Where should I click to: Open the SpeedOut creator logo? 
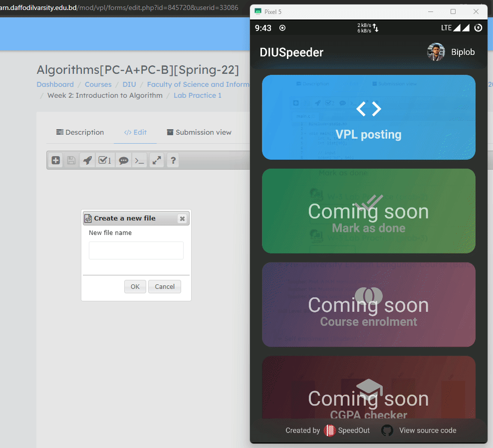click(x=329, y=431)
